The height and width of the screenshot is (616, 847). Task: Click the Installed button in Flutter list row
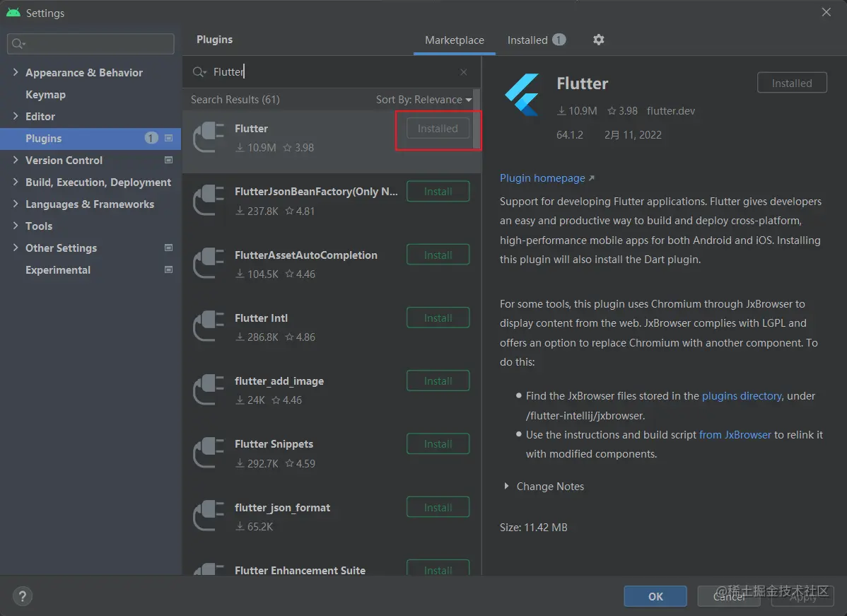pos(438,128)
